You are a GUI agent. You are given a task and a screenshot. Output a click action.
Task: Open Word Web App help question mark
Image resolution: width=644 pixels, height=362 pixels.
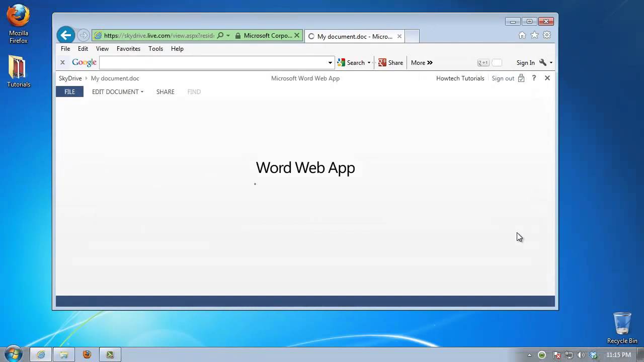[534, 78]
